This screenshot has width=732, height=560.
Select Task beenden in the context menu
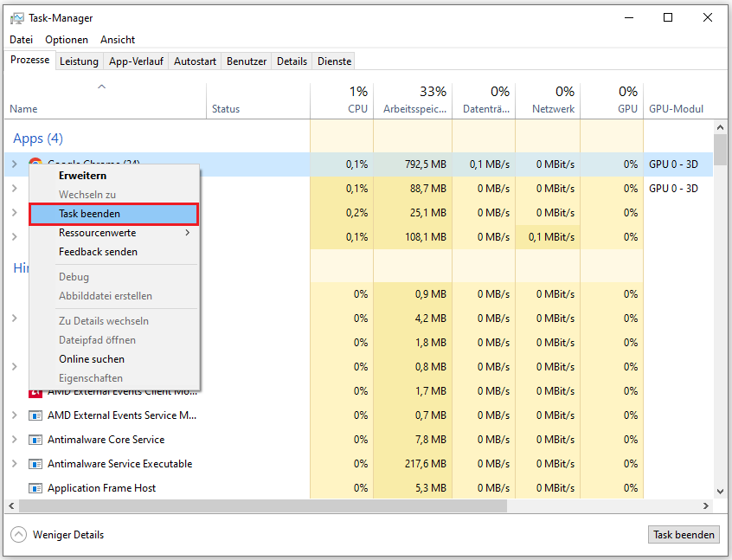pyautogui.click(x=114, y=214)
